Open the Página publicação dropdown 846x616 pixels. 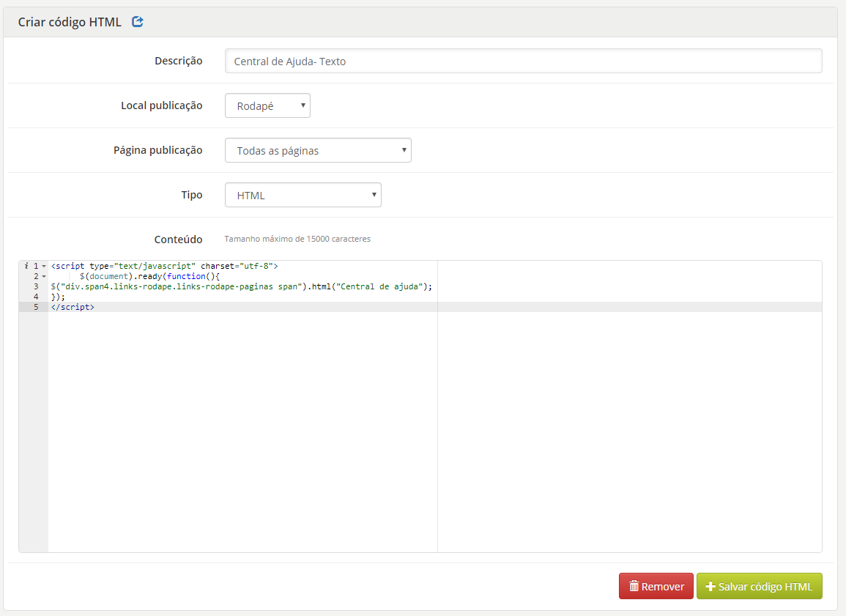318,150
